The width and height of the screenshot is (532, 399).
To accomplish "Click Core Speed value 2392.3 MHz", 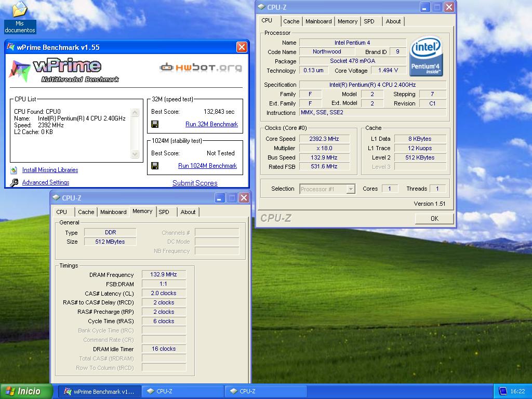I will 324,139.
